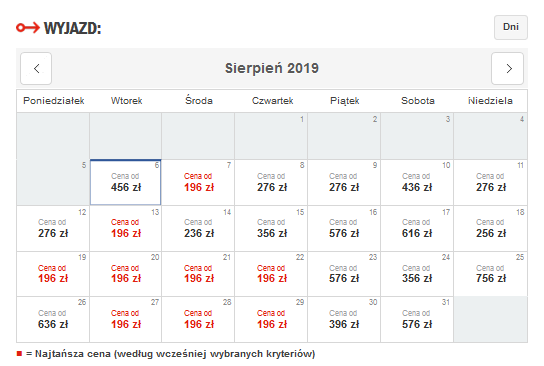
Task: Click the Wtorek column header
Action: coord(126,101)
